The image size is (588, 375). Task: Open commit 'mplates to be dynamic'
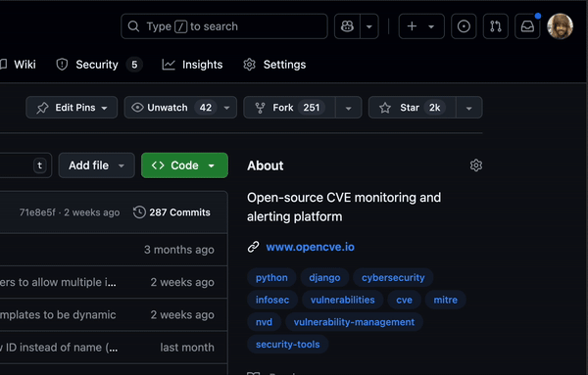(x=58, y=314)
